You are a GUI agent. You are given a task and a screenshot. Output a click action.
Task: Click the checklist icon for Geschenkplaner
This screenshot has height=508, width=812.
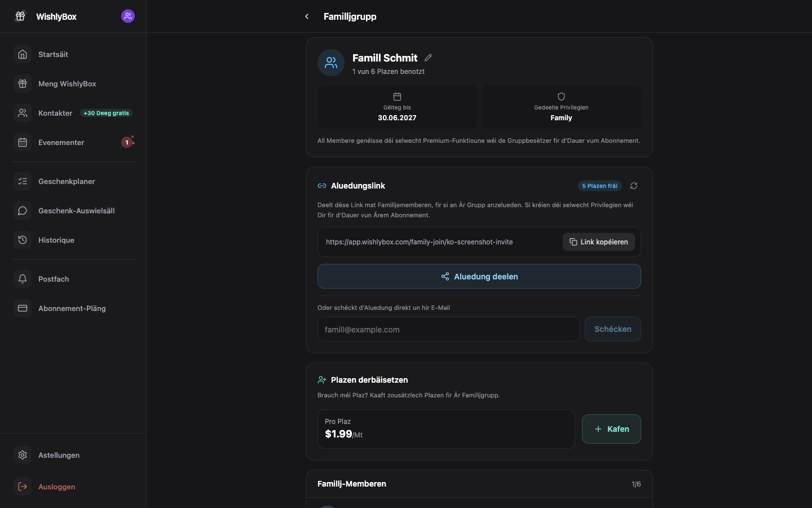coord(23,181)
